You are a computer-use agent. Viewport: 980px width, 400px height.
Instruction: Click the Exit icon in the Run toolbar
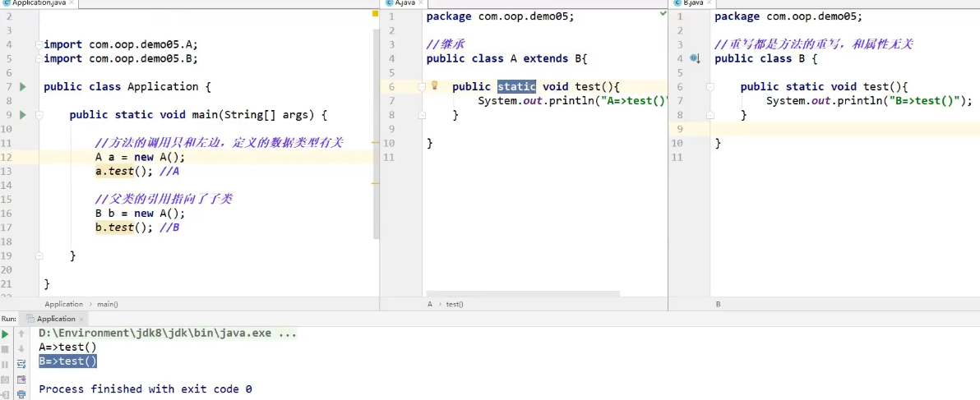[x=6, y=394]
